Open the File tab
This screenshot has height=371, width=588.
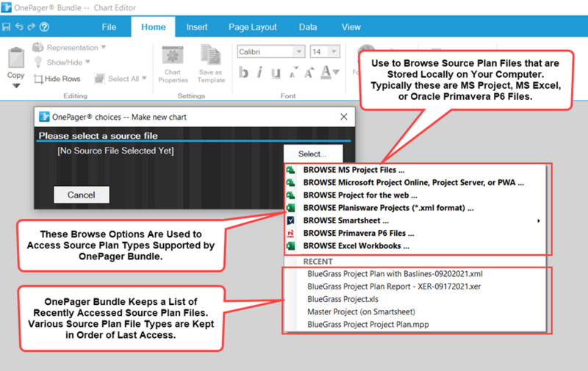pyautogui.click(x=109, y=27)
